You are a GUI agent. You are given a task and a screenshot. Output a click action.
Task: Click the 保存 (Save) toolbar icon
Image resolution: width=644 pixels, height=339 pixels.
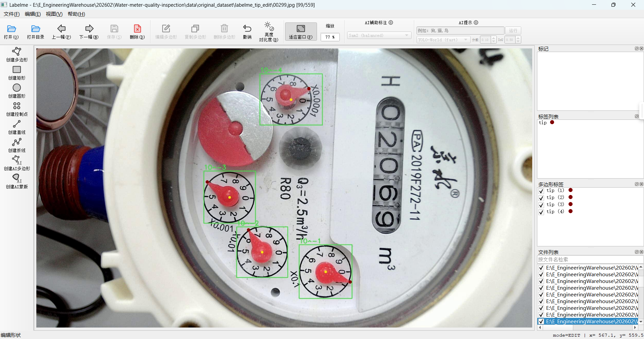click(114, 29)
